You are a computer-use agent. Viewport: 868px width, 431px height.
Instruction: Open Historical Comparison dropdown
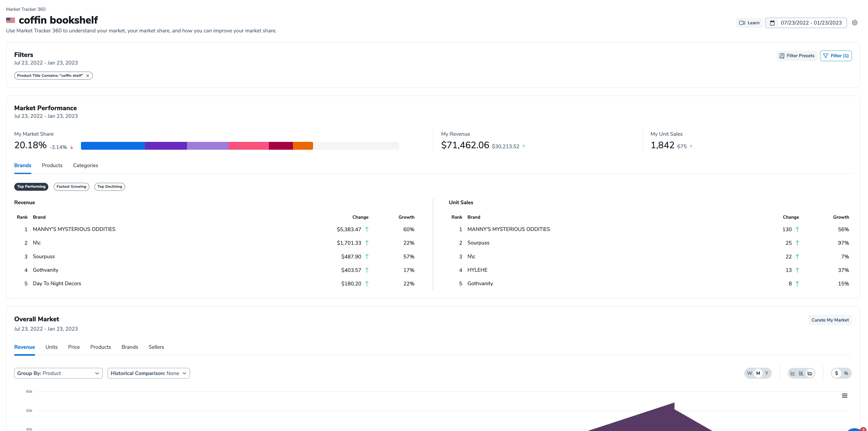(x=149, y=373)
